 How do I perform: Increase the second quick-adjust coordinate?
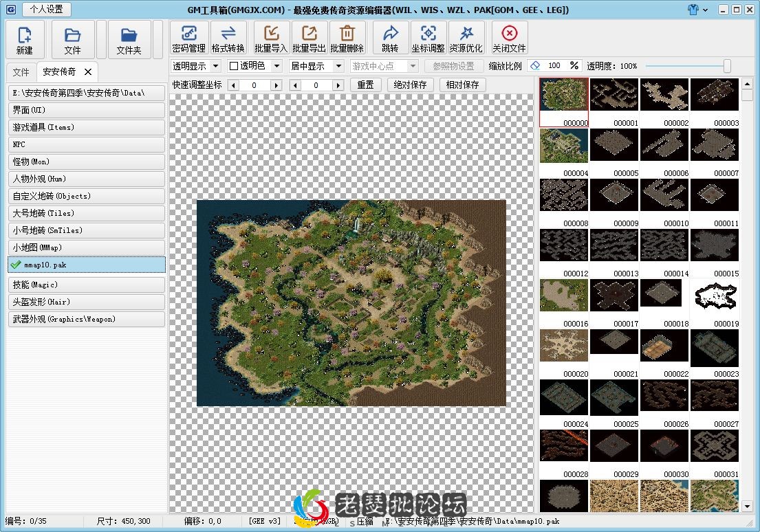point(338,85)
